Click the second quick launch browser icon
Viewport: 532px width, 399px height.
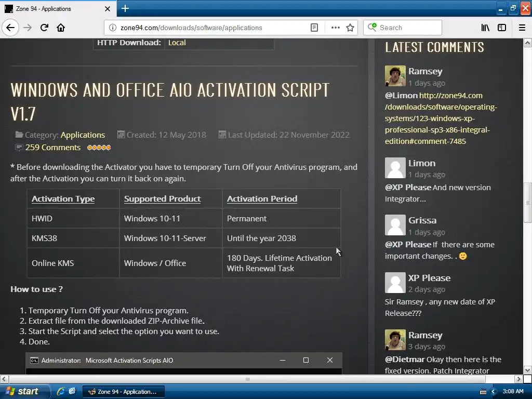tap(72, 391)
